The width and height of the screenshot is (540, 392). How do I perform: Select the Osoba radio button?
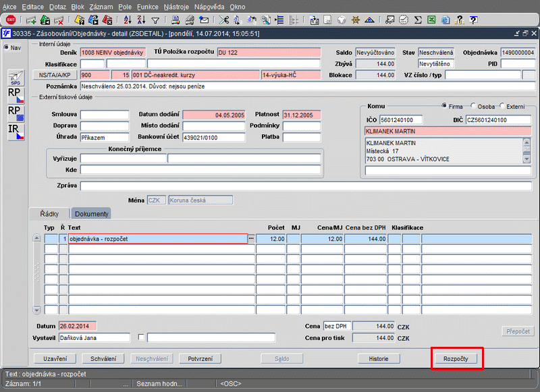pyautogui.click(x=472, y=106)
